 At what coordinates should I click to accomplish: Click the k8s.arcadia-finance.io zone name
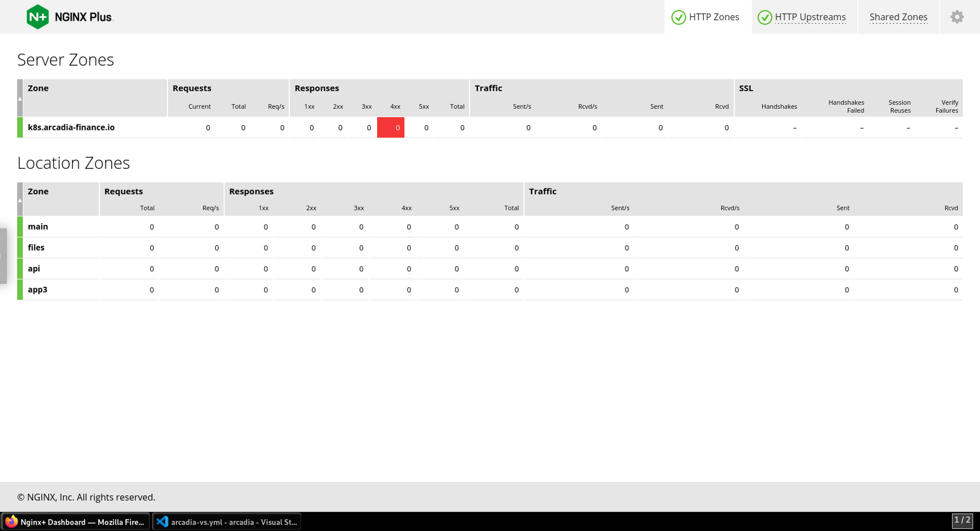(x=71, y=127)
